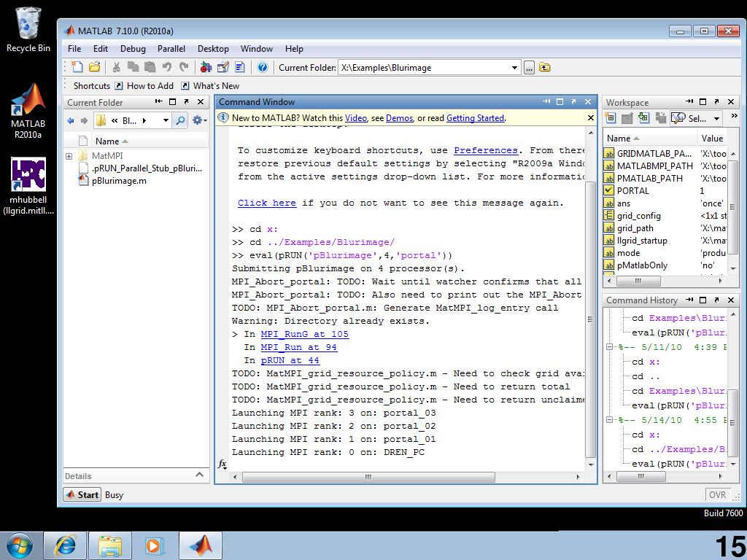The height and width of the screenshot is (560, 747).
Task: Expand the Details panel chevron
Action: click(200, 475)
